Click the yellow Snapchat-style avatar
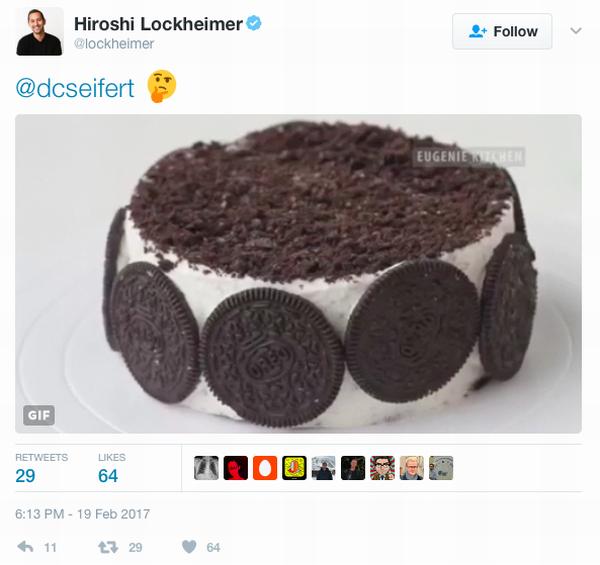The image size is (600, 565). 294,468
